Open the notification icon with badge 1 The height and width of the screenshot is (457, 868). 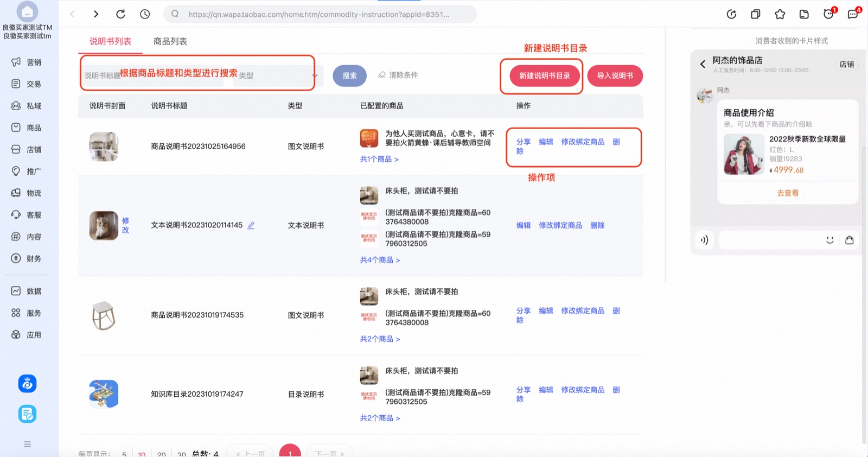point(829,14)
